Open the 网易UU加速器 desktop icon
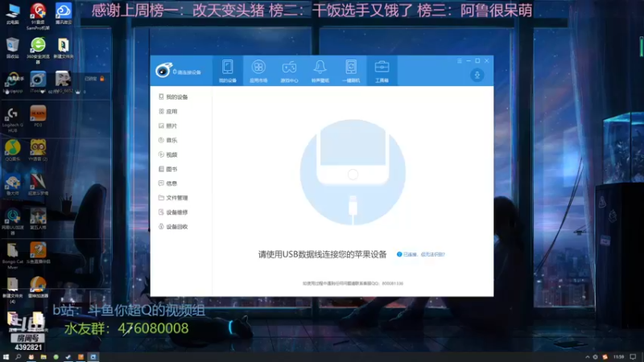Viewport: 644px width, 362px height. pyautogui.click(x=13, y=222)
